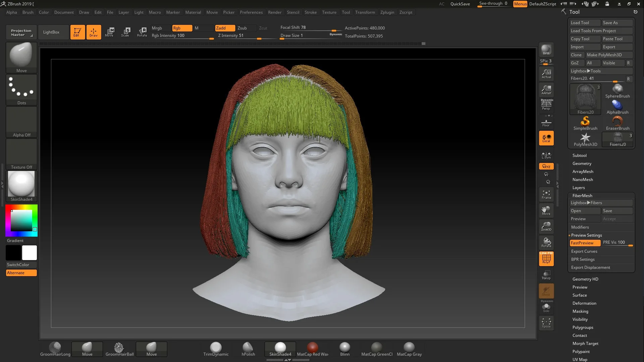
Task: Toggle the Floor grid icon
Action: (546, 122)
